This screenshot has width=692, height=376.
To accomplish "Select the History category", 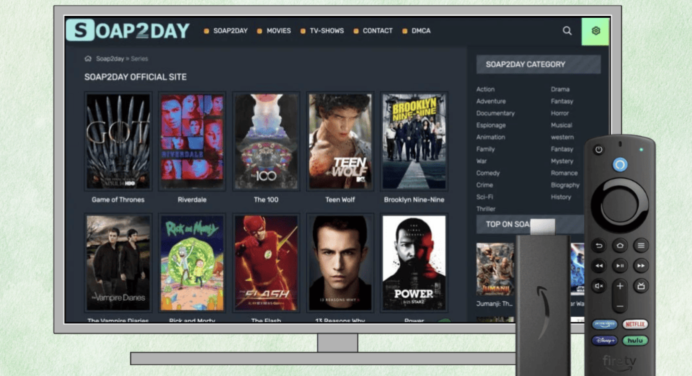I will [560, 197].
